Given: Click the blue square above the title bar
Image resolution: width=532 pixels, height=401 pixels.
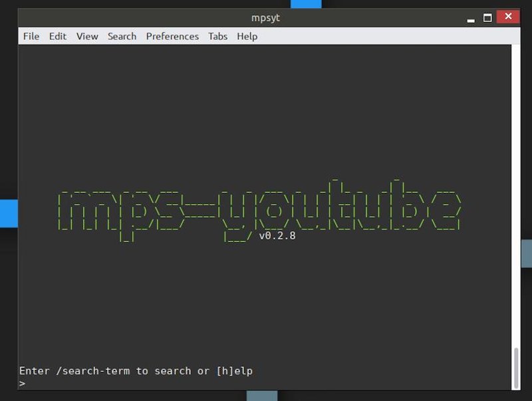Looking at the screenshot, I should point(306,4).
